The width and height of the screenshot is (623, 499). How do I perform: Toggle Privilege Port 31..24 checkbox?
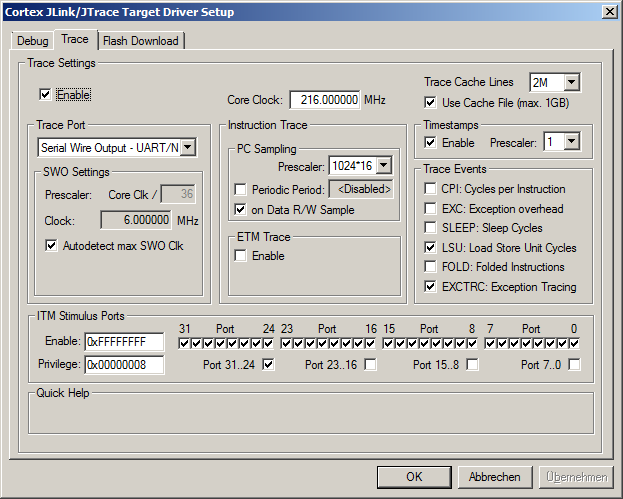[x=268, y=364]
